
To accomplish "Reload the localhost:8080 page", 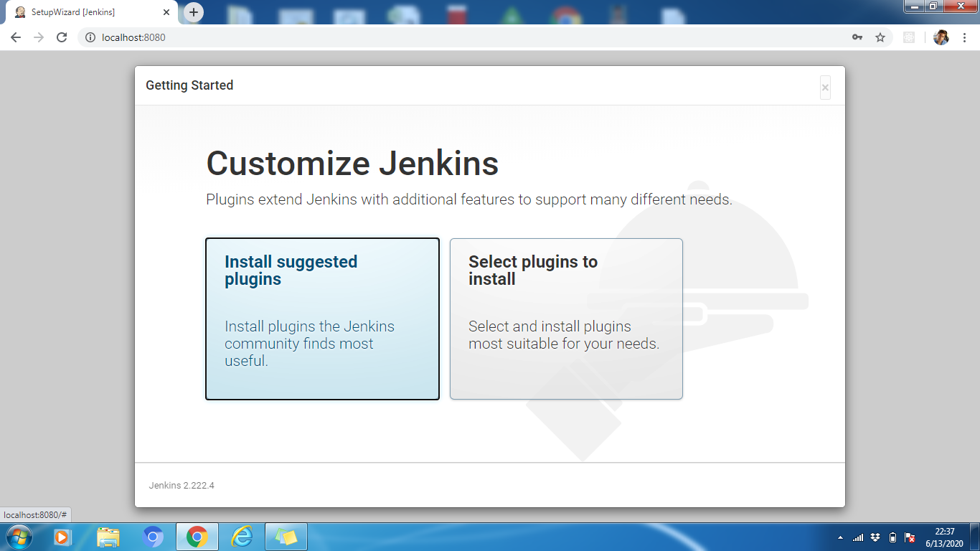I will 62,37.
